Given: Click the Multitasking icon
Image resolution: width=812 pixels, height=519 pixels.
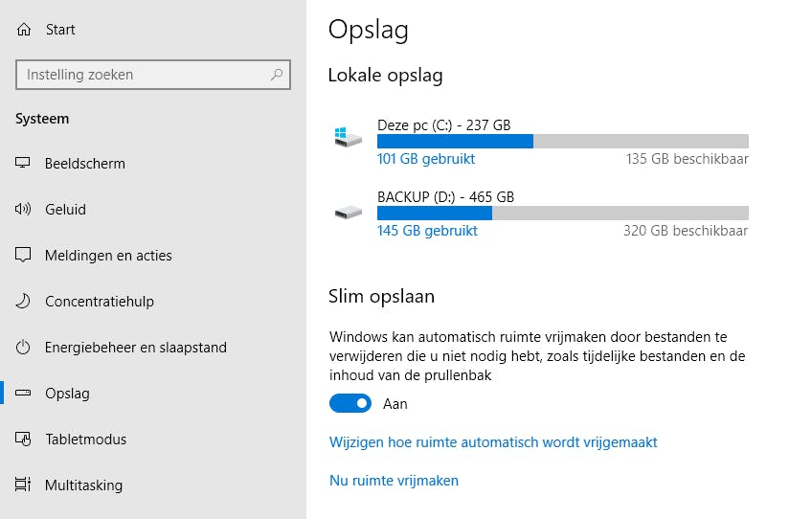Looking at the screenshot, I should [24, 485].
